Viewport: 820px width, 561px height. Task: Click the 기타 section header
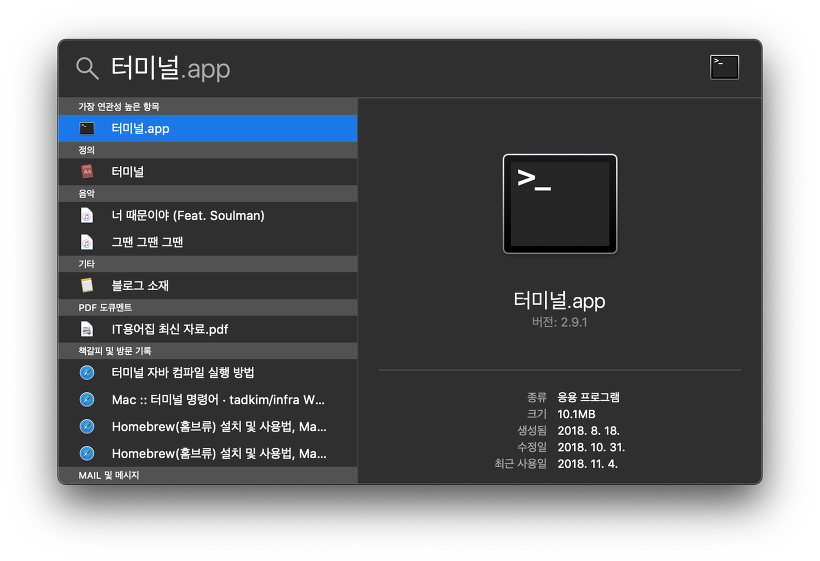208,264
